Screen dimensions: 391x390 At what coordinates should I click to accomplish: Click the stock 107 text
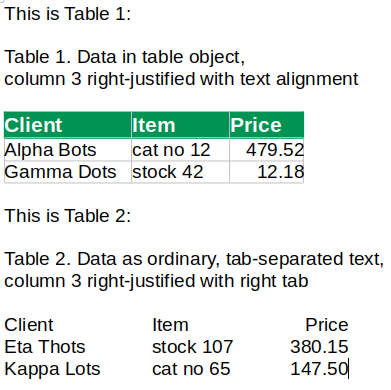coord(192,347)
